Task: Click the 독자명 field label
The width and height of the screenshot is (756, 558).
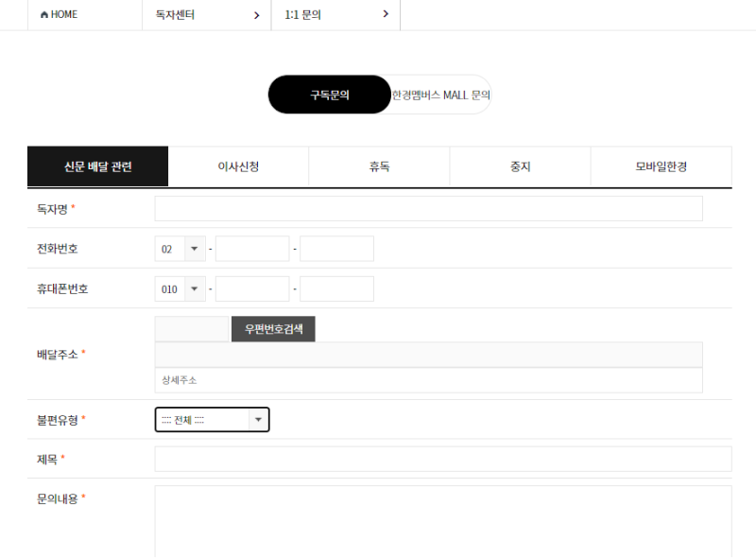Action: (x=52, y=209)
